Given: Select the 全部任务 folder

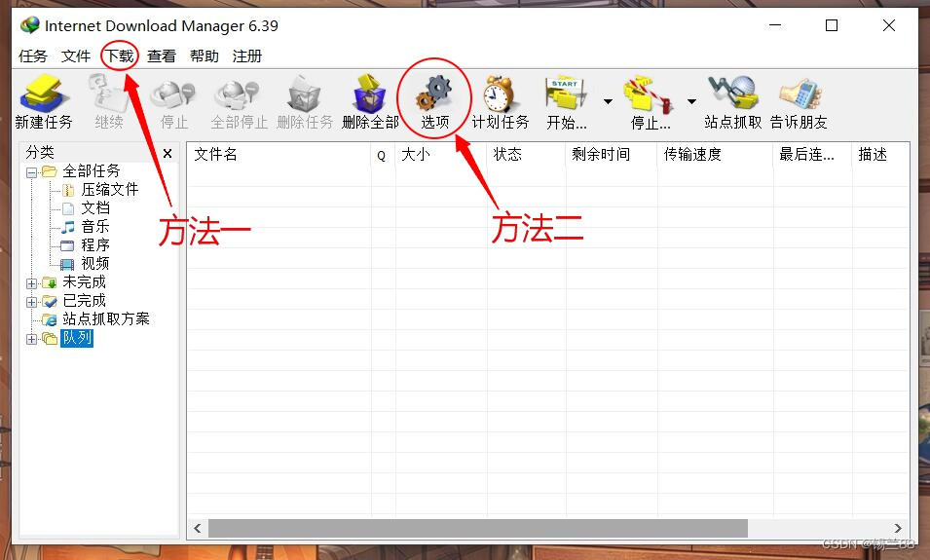Looking at the screenshot, I should point(92,171).
